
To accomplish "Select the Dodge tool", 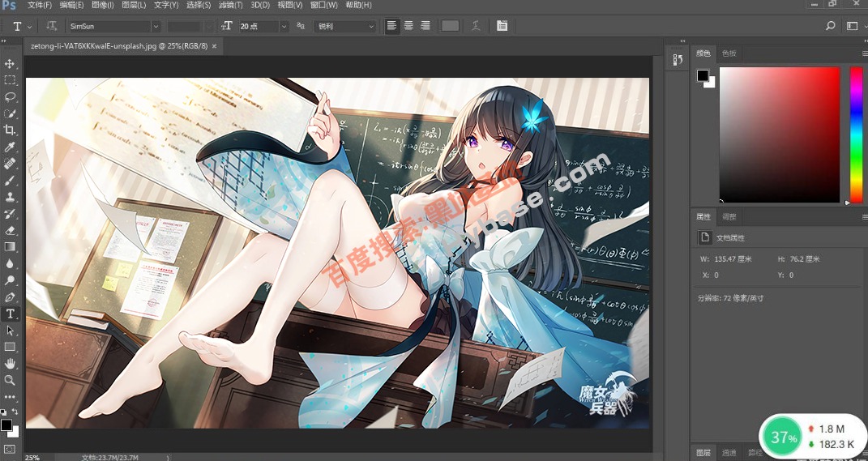I will pos(10,280).
